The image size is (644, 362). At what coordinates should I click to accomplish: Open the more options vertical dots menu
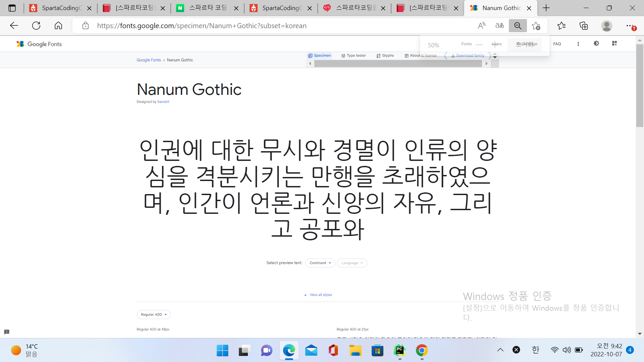point(578,44)
